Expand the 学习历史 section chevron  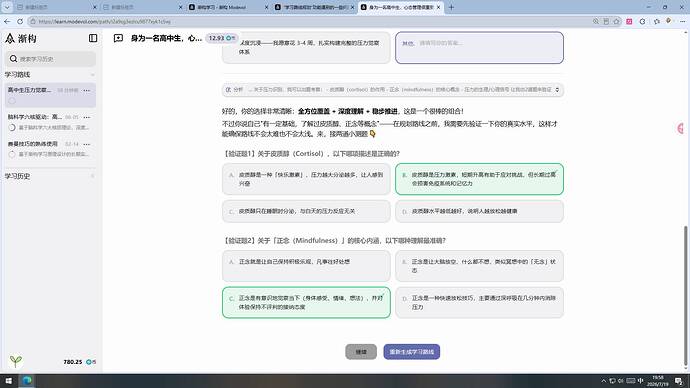point(92,176)
